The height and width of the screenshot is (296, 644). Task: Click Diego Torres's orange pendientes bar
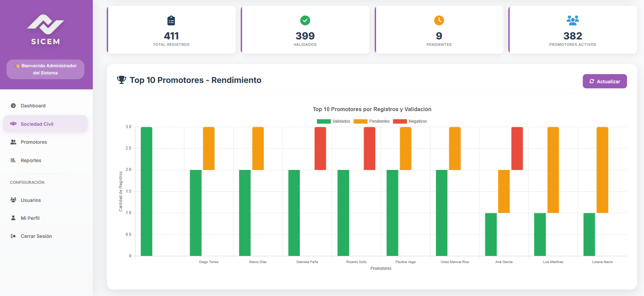(x=209, y=149)
